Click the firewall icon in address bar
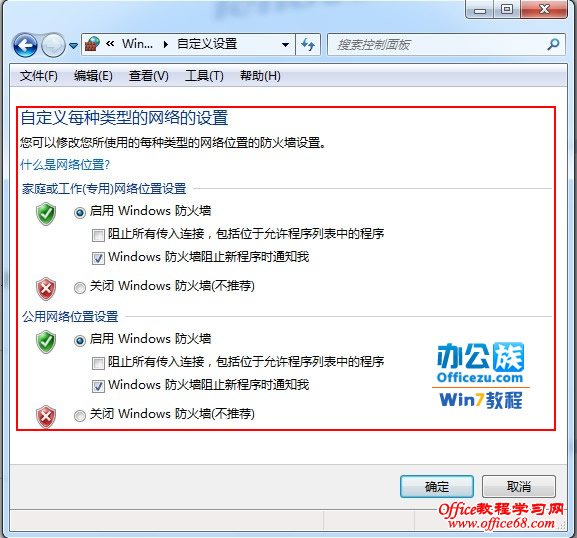577x538 pixels. [92, 44]
